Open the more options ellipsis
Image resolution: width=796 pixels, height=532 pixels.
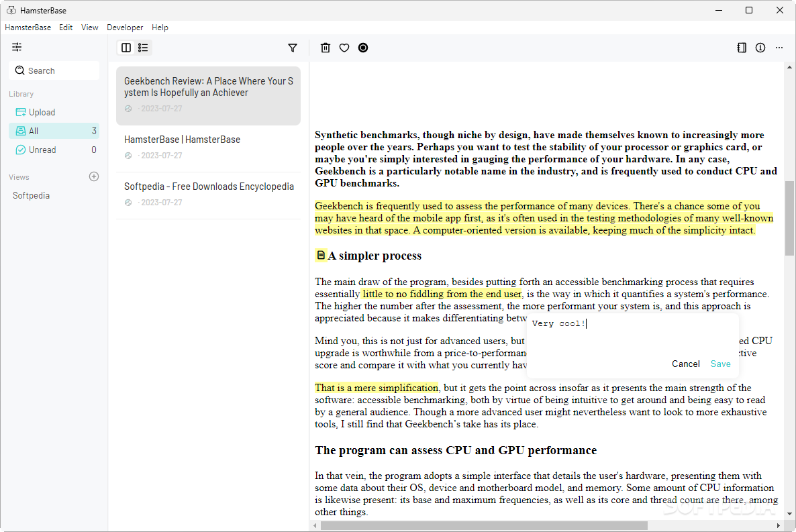[x=779, y=48]
